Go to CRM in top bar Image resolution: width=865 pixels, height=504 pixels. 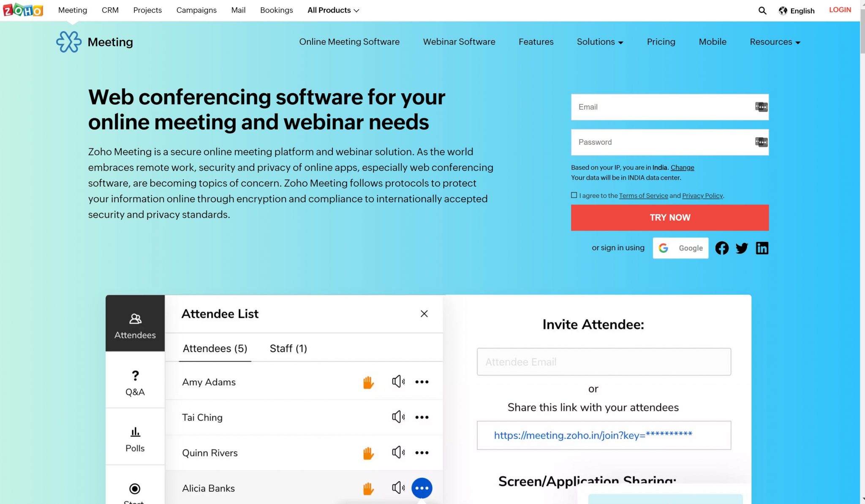[x=110, y=10]
